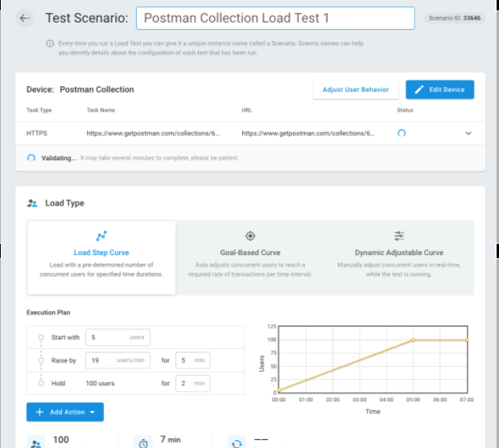Click the Adjust User Behavior button
Viewport: 499px width, 448px height.
(x=355, y=89)
